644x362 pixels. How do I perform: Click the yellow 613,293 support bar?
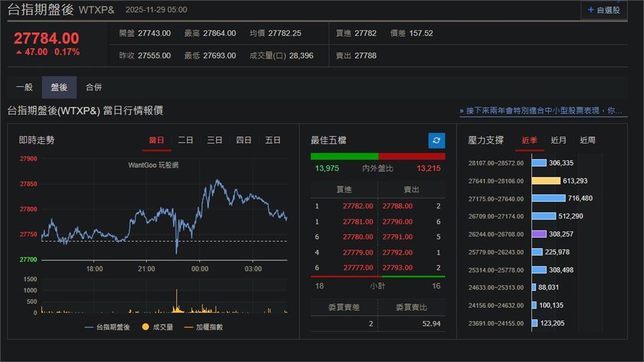(547, 181)
